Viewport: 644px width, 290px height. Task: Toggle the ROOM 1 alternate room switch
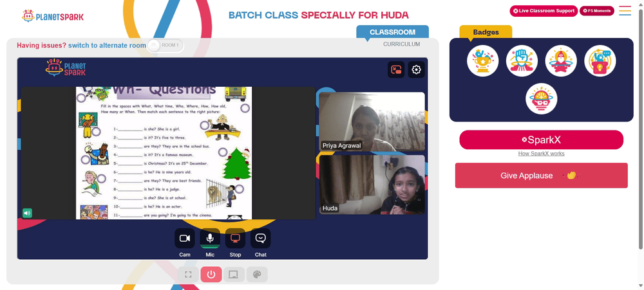point(165,45)
